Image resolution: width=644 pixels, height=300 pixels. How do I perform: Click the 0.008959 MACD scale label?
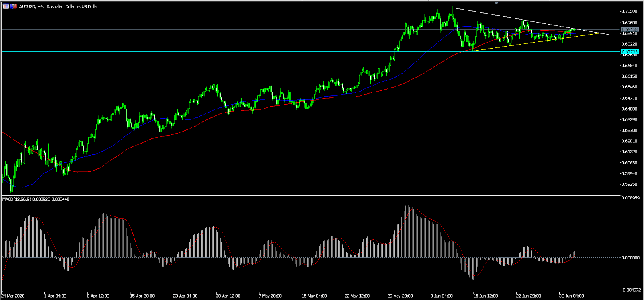click(x=631, y=198)
